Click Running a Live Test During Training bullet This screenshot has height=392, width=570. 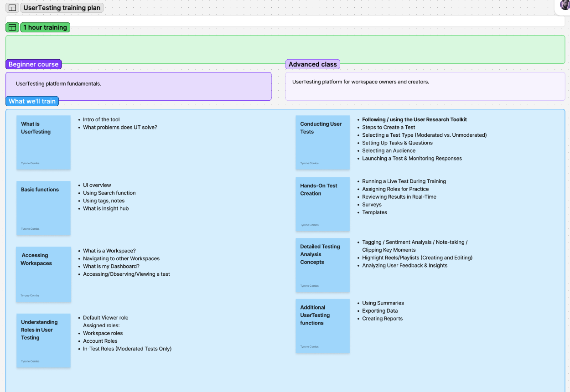404,181
